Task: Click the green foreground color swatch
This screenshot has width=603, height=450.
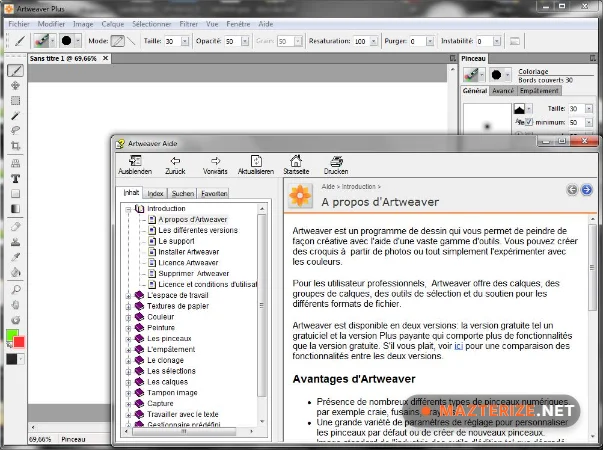Action: [11, 334]
